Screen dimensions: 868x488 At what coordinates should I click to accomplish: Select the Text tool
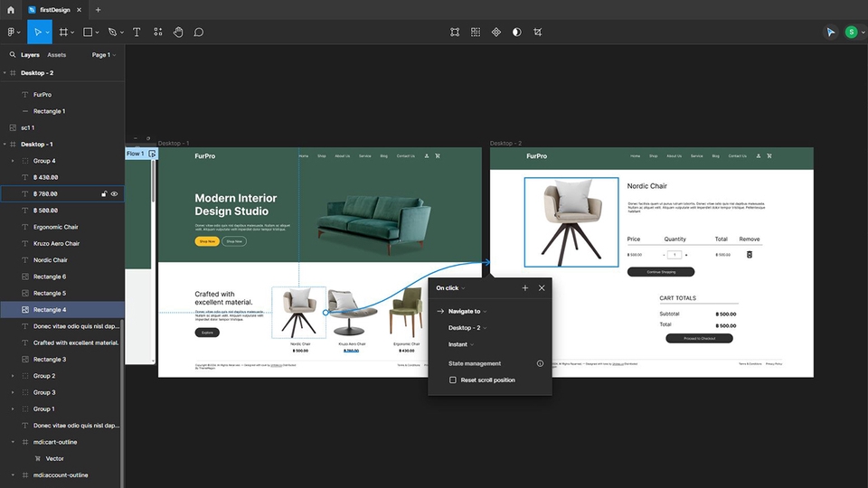tap(137, 32)
